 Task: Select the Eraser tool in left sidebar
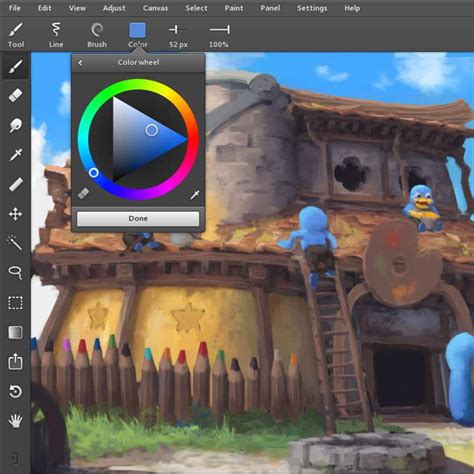click(15, 96)
